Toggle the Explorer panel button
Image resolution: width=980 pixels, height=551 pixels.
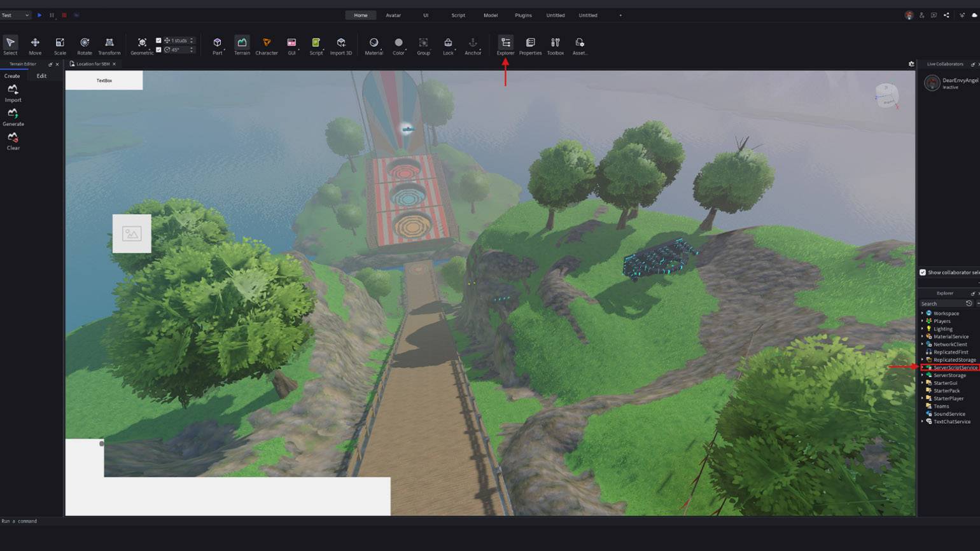tap(505, 45)
